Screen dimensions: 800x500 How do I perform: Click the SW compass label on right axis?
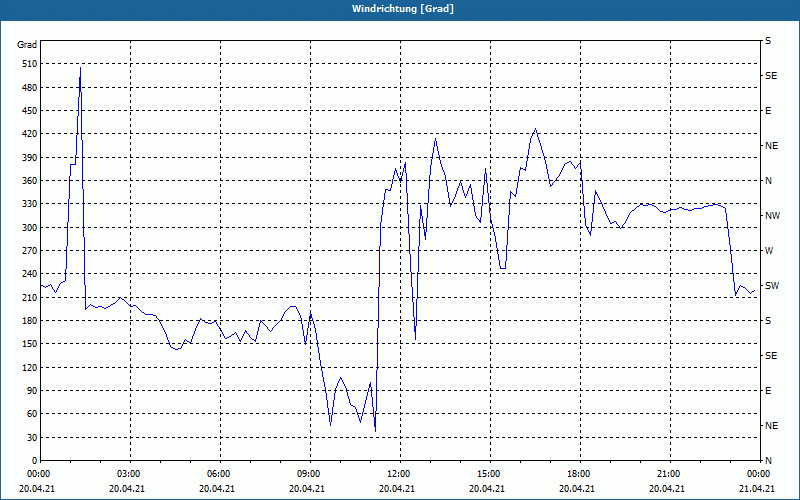pos(772,286)
